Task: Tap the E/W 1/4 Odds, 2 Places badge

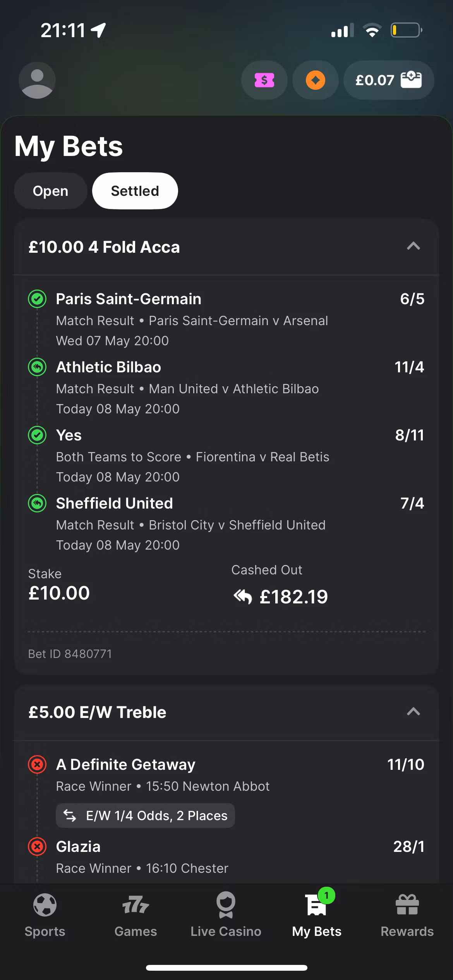Action: 145,816
